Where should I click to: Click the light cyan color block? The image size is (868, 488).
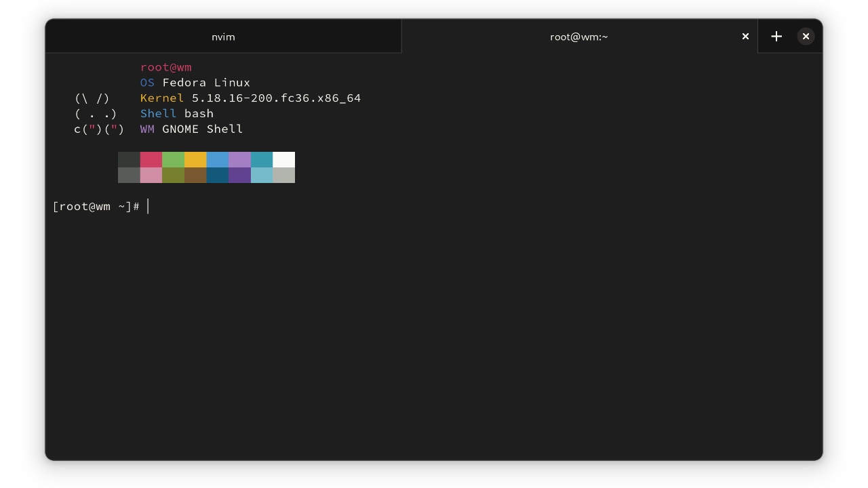[x=262, y=175]
